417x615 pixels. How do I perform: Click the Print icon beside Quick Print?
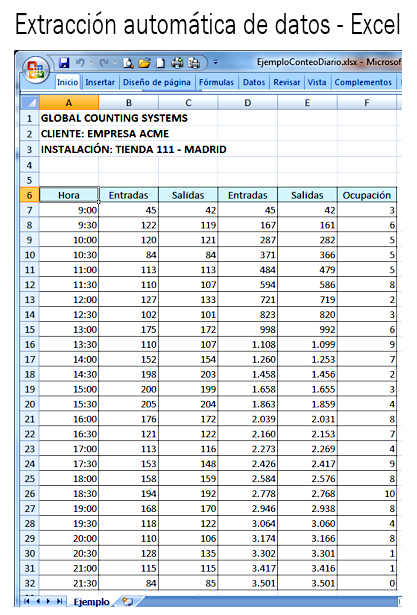click(194, 63)
